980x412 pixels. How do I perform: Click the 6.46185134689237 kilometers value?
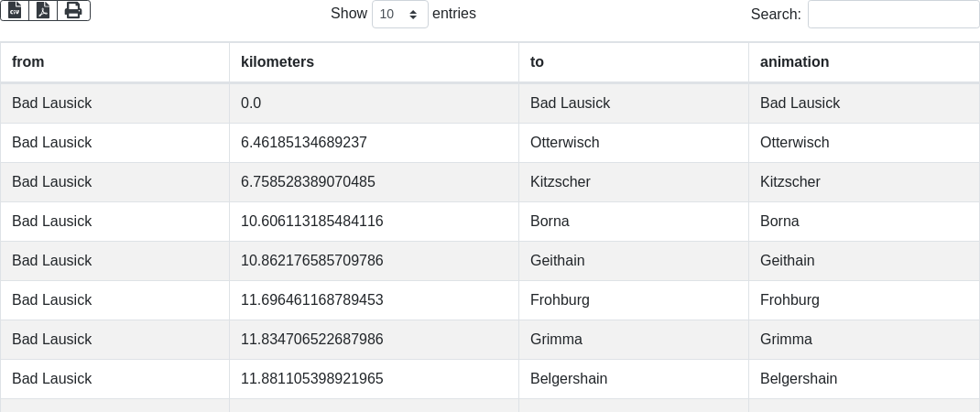click(x=303, y=143)
